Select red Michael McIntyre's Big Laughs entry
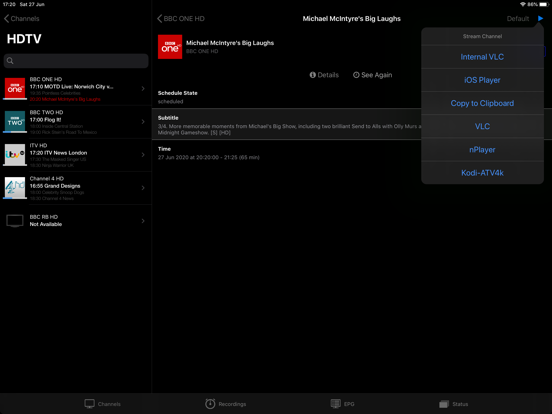Screen dimensions: 552x414 pos(65,99)
